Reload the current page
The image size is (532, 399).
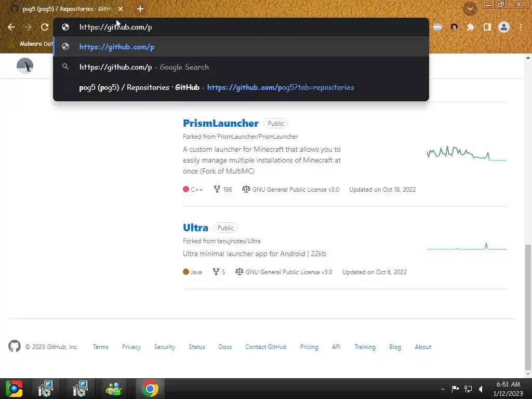coord(45,27)
